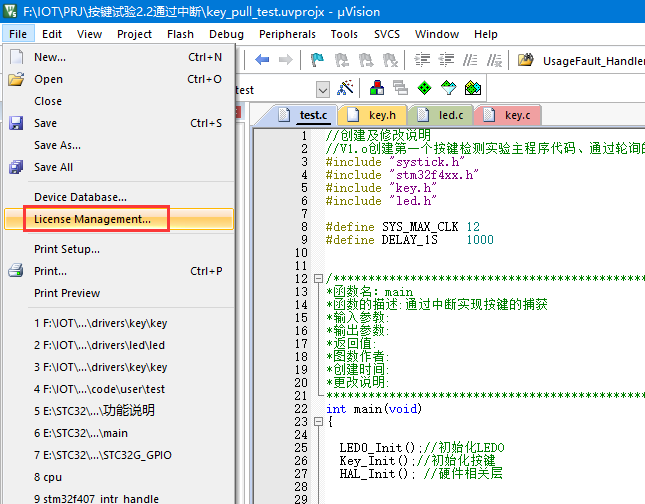Expand the target selection dropdown arrow
Screen dimensions: 645x504
[x=322, y=90]
